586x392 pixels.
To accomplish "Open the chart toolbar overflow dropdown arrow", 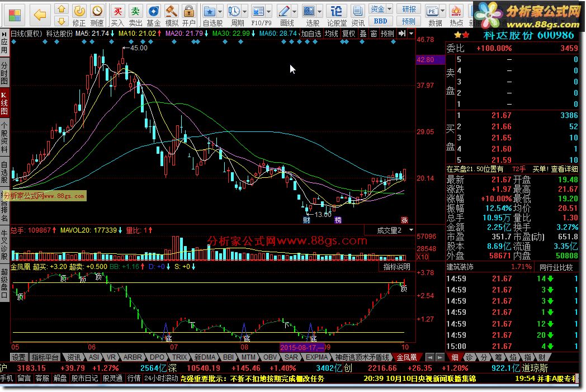I will pos(411,34).
